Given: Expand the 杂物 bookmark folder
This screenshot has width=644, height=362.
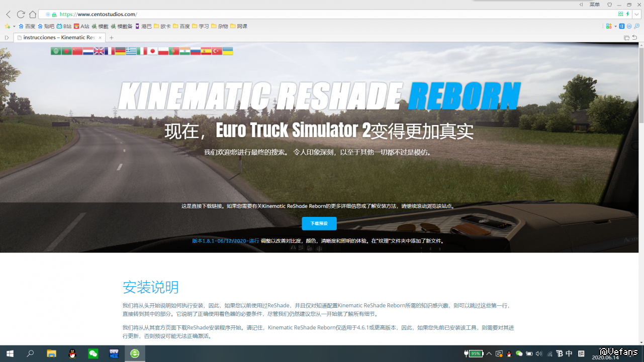Looking at the screenshot, I should pyautogui.click(x=220, y=26).
